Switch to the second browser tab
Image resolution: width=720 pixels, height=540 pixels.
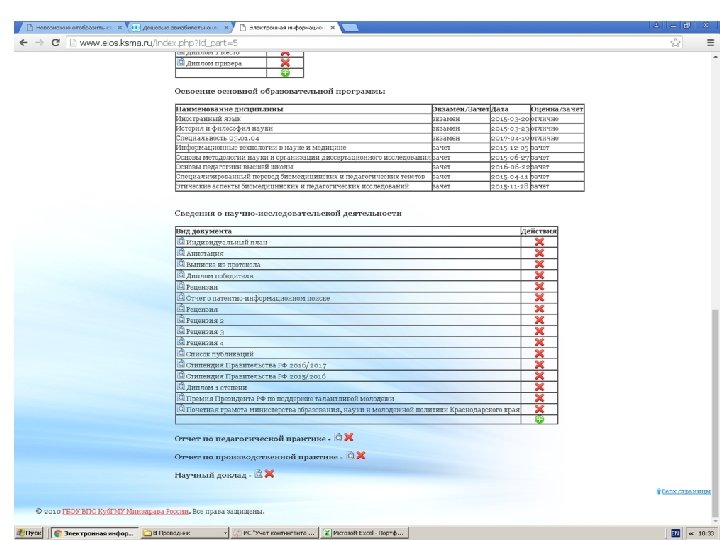pyautogui.click(x=179, y=28)
